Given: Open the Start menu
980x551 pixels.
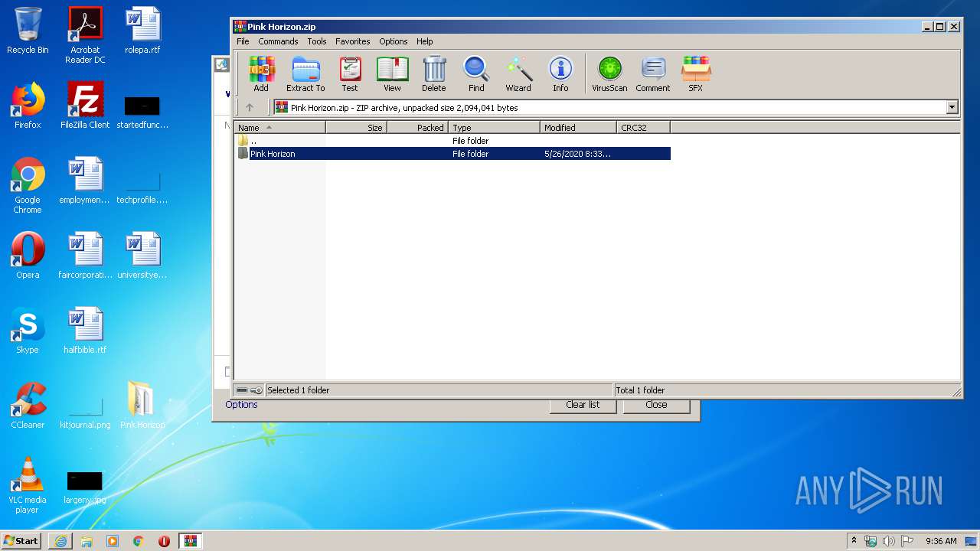Looking at the screenshot, I should tap(21, 540).
